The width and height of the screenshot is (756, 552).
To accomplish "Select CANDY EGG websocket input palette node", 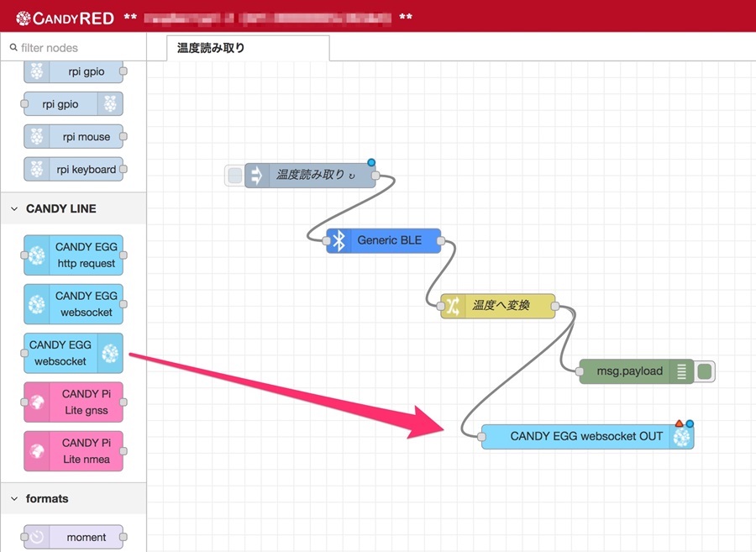I will coord(73,304).
